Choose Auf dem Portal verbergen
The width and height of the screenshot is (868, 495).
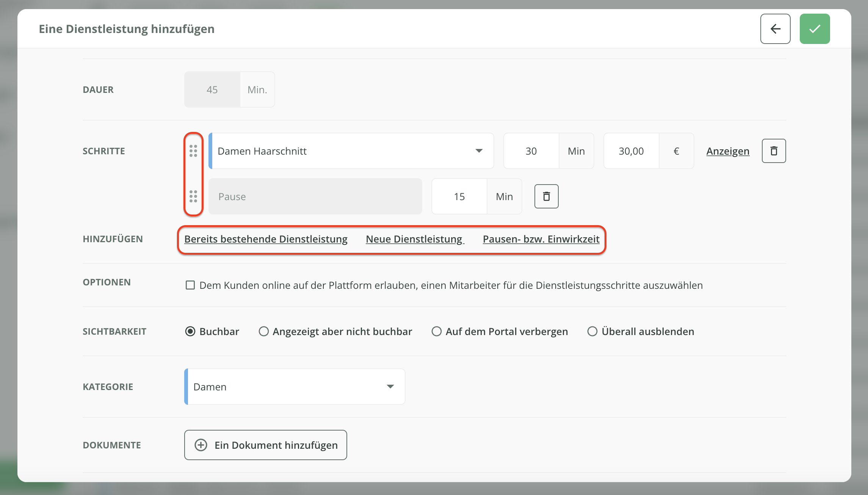437,332
